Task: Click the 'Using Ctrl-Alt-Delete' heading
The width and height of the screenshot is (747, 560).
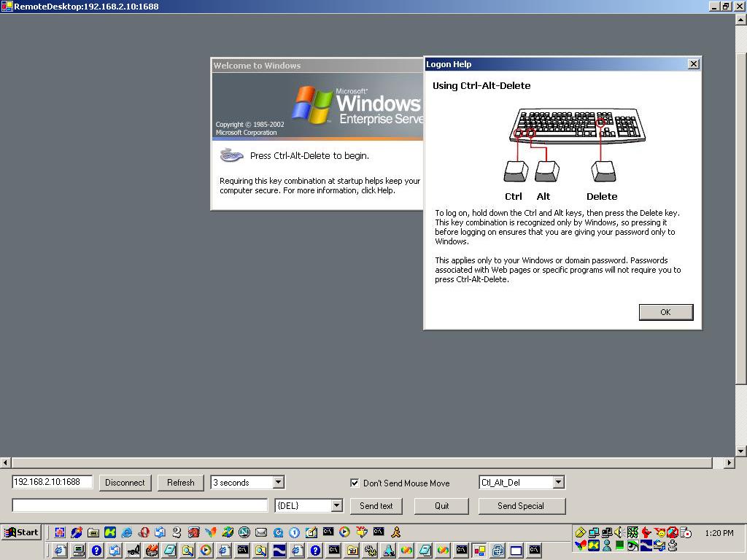Action: point(481,86)
